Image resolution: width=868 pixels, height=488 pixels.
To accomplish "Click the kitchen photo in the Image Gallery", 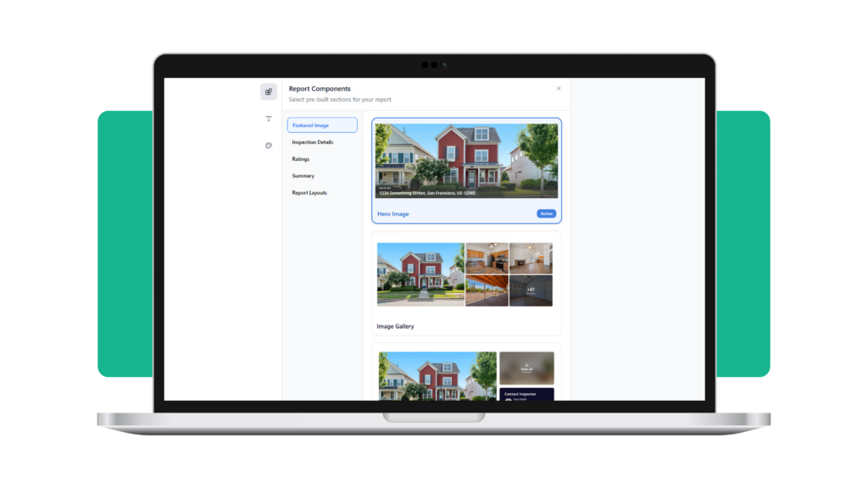I will point(487,257).
